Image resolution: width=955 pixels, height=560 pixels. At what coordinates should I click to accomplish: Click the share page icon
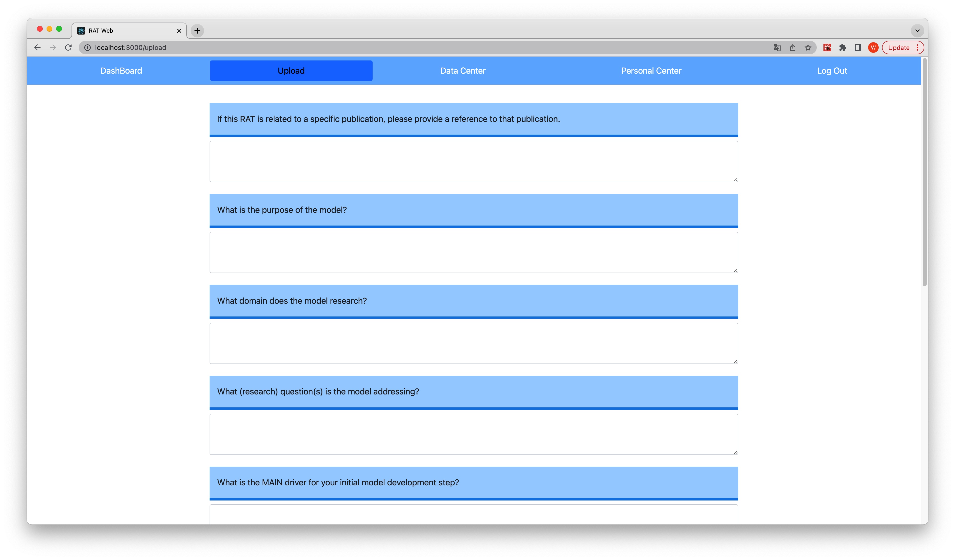[x=792, y=47]
